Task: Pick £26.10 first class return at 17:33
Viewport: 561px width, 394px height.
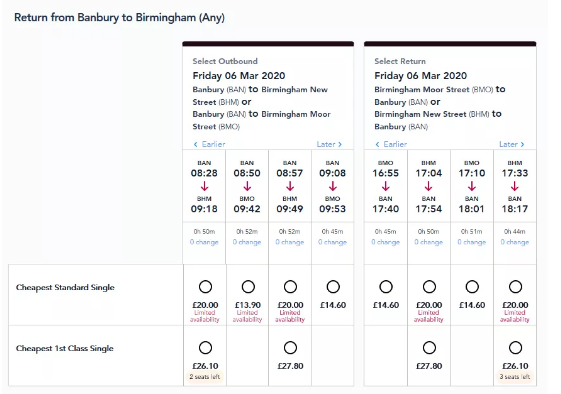Action: tap(515, 347)
